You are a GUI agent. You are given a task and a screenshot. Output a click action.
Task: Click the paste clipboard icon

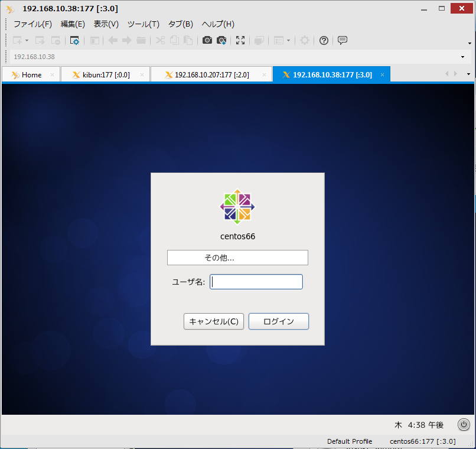[188, 40]
